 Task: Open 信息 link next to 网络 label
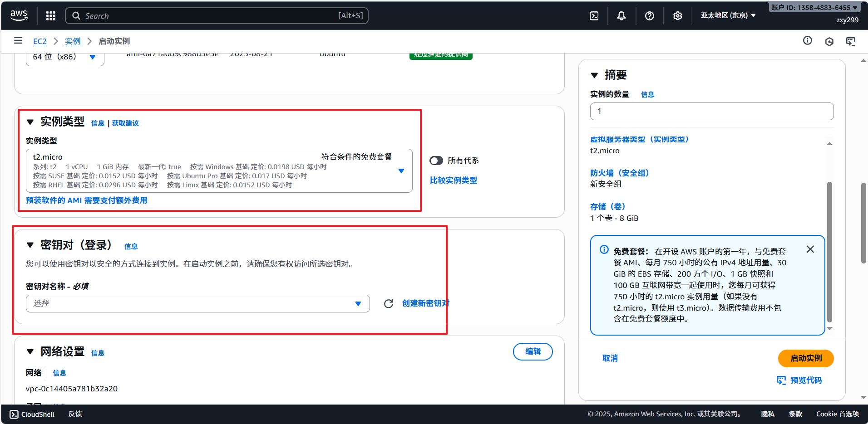pyautogui.click(x=59, y=373)
